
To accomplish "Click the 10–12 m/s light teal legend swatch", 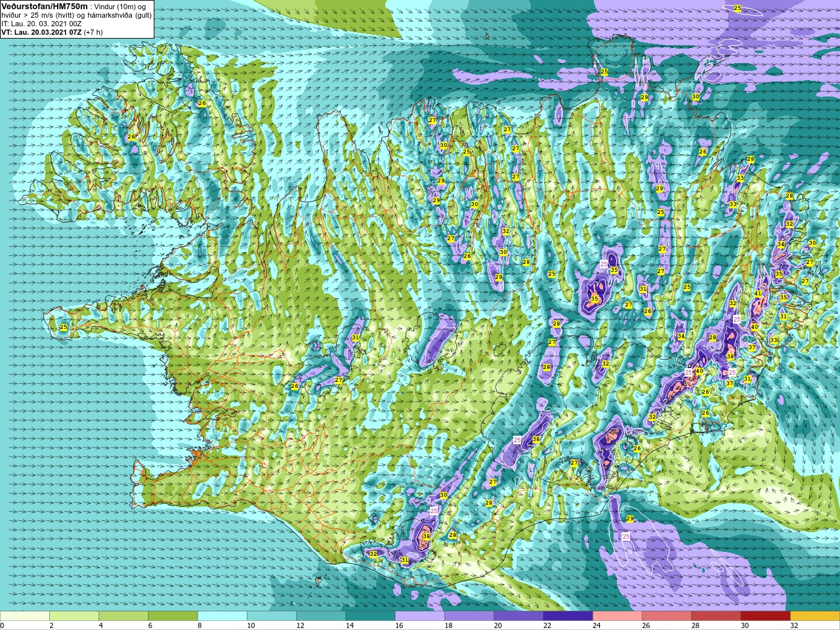I will (272, 616).
